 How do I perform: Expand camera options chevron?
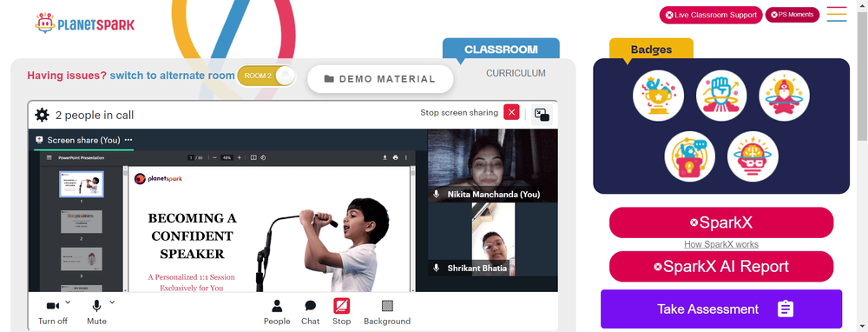tap(68, 302)
